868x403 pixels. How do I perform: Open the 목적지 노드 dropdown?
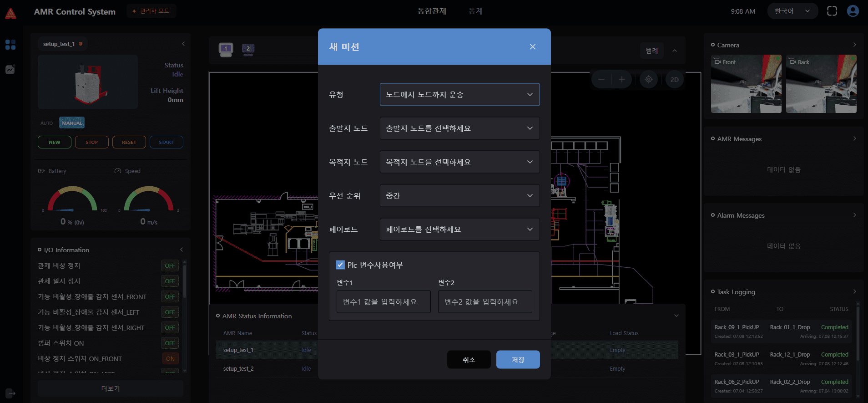click(x=459, y=162)
